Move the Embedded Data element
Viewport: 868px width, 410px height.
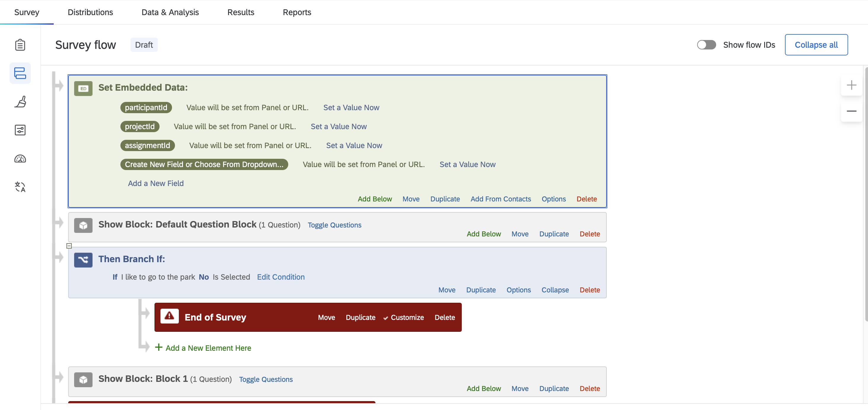pos(411,199)
